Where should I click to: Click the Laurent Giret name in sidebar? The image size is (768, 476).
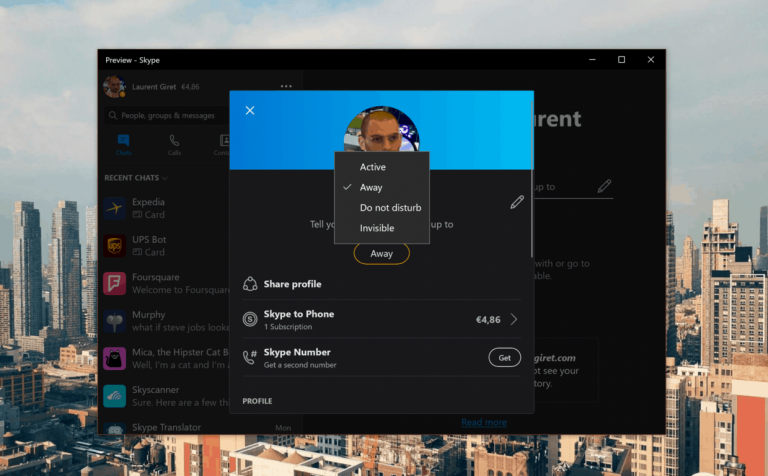[x=154, y=87]
